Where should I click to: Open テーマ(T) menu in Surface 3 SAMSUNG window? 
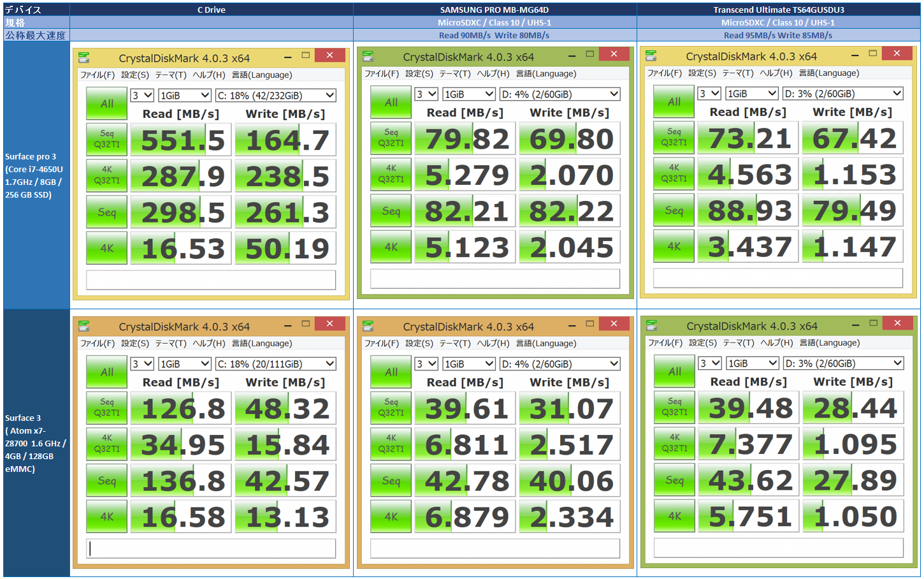tap(455, 343)
